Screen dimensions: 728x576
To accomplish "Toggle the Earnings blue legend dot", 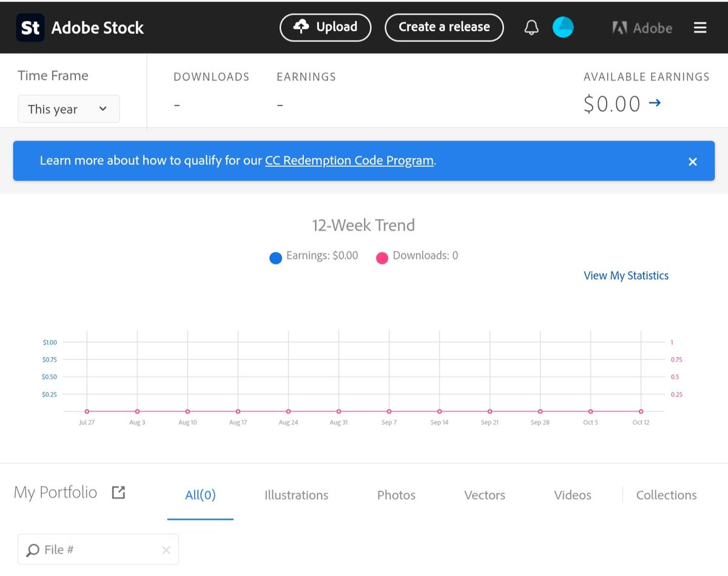I will 276,258.
